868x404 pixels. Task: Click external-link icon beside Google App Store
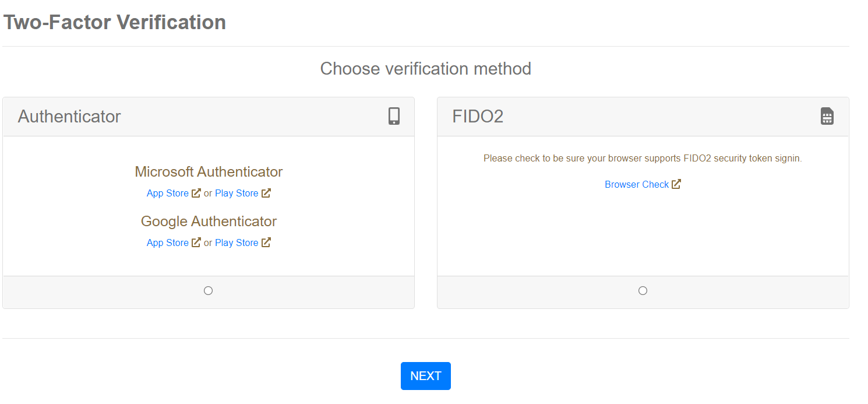coord(196,243)
